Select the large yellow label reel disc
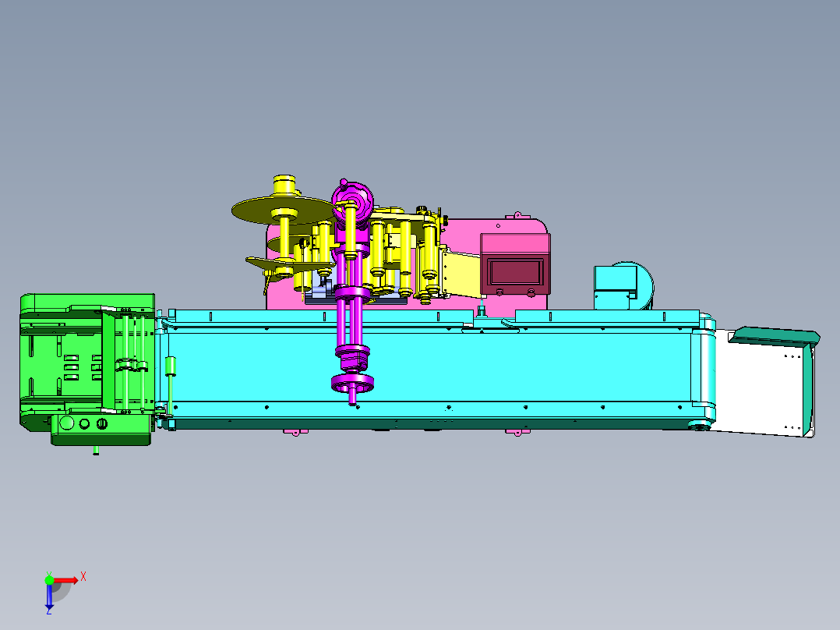840x630 pixels. pos(283,210)
